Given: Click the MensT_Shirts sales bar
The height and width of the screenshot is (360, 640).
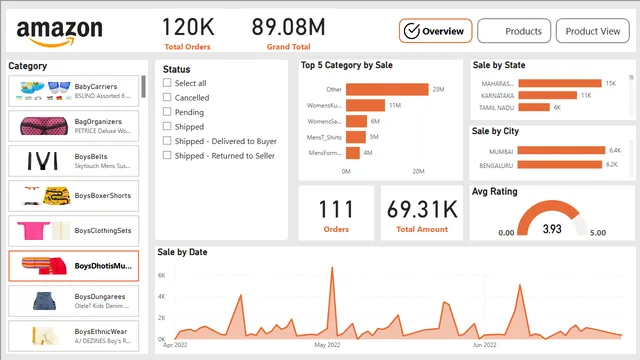Looking at the screenshot, I should (x=356, y=137).
